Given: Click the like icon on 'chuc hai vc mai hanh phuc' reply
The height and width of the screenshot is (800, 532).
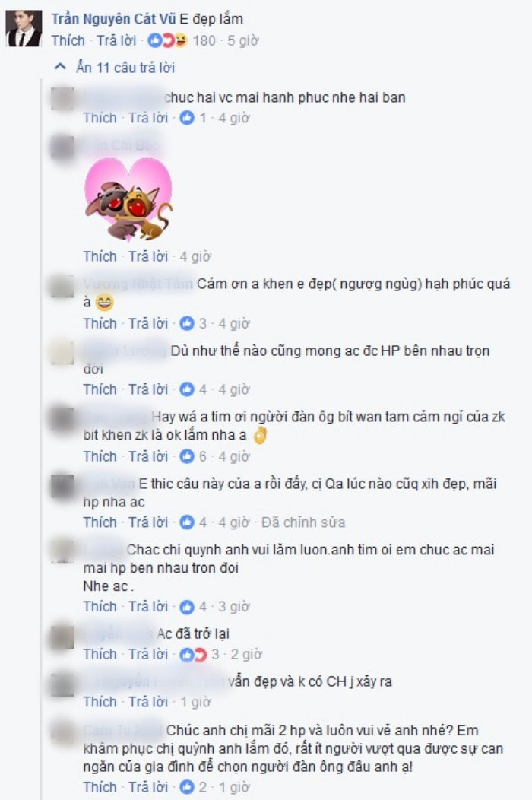Looking at the screenshot, I should coord(187,118).
